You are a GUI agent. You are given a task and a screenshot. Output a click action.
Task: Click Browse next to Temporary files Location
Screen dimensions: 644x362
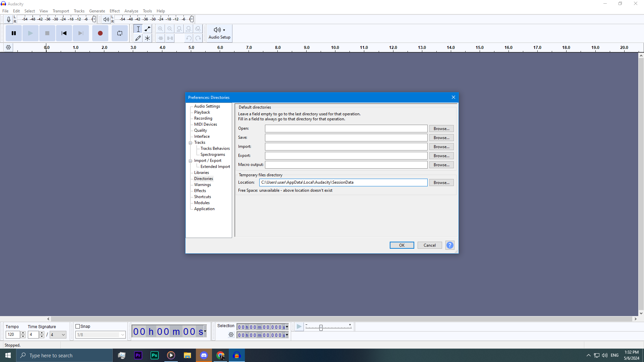click(441, 183)
